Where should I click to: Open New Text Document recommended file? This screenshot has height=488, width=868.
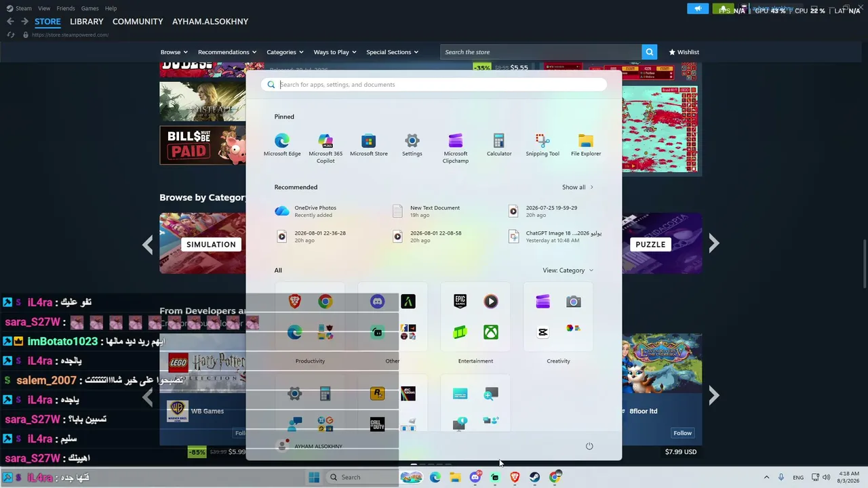point(427,211)
